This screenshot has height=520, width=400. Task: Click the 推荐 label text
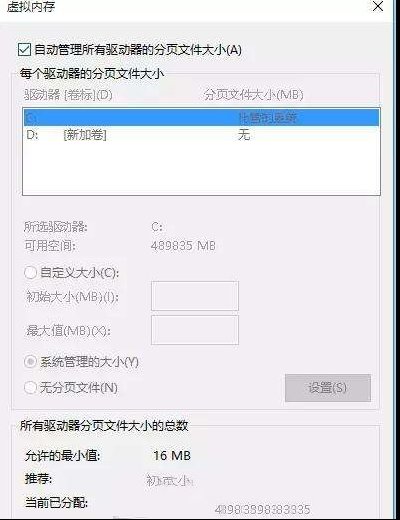(38, 479)
